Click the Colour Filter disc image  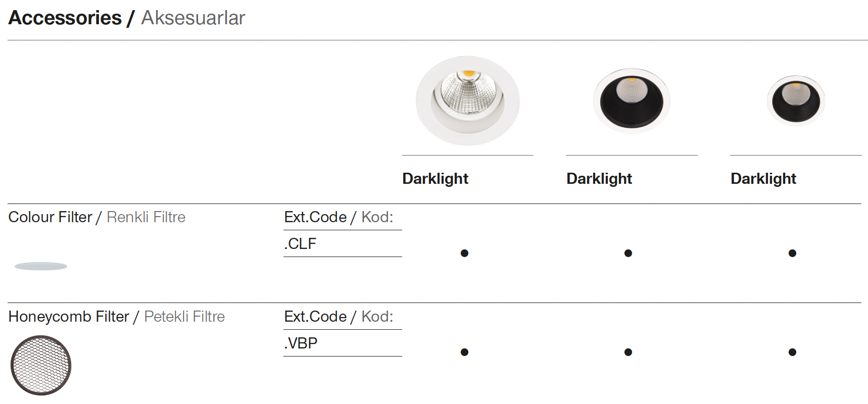(x=41, y=266)
